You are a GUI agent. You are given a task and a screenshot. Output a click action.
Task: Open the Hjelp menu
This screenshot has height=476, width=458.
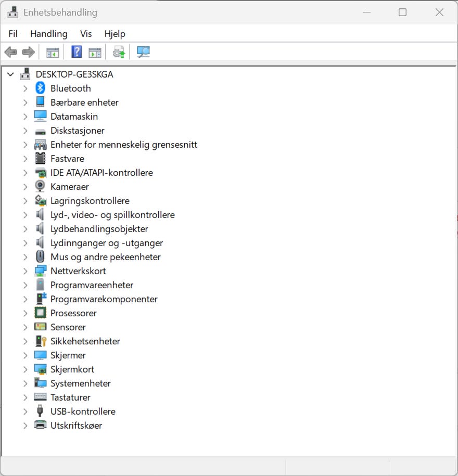115,34
